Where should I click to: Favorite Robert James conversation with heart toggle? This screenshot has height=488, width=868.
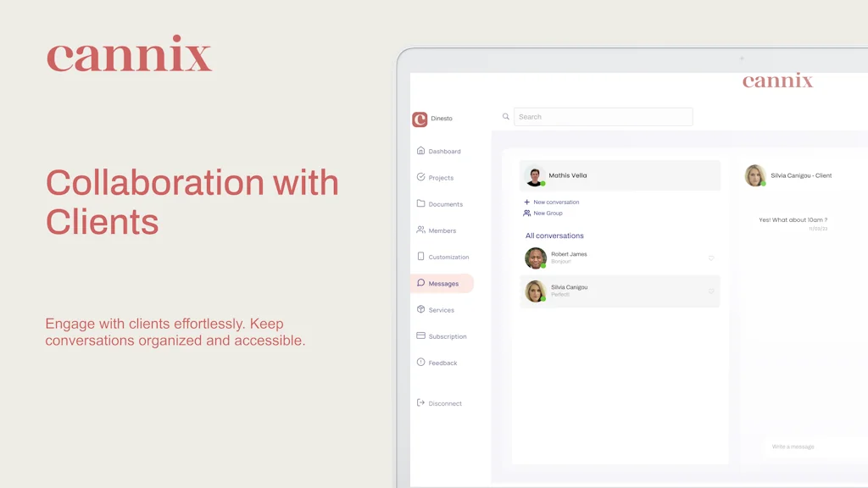(711, 258)
